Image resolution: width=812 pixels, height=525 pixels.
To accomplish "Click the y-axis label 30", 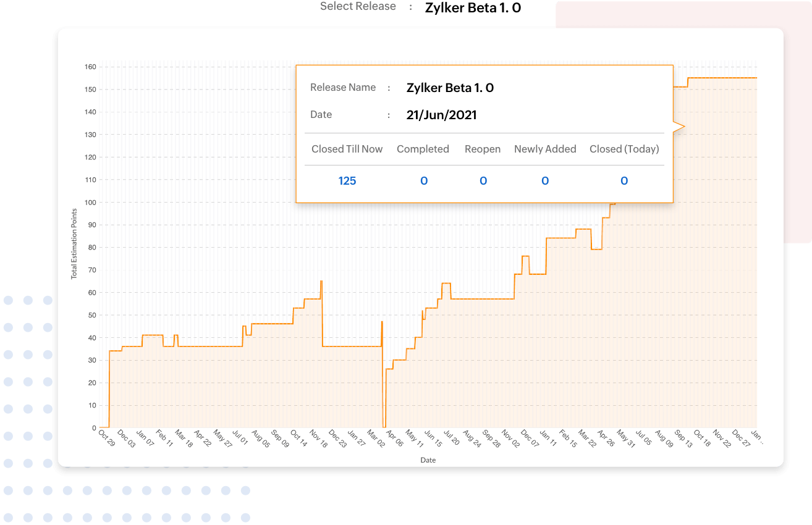I will 93,360.
